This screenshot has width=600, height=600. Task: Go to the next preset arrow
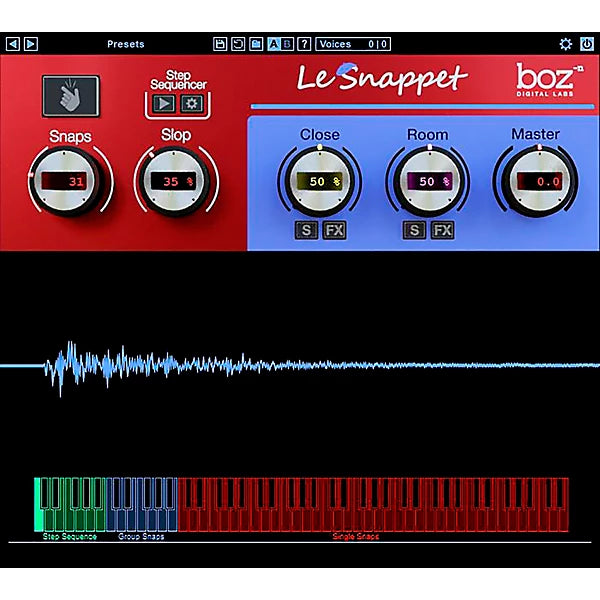pos(31,44)
